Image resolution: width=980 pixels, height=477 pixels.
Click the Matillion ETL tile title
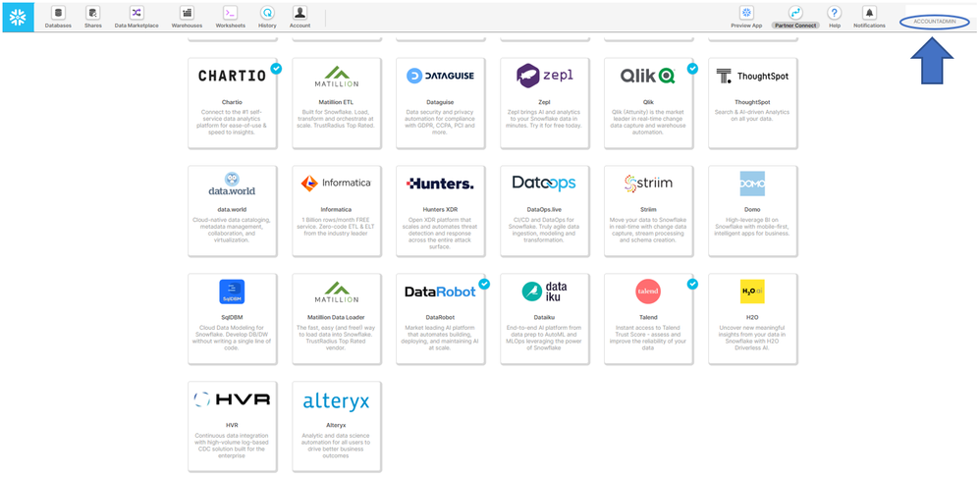336,101
